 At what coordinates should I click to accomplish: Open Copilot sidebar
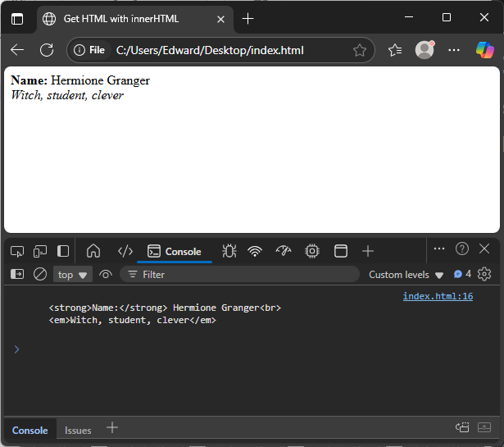pos(484,50)
